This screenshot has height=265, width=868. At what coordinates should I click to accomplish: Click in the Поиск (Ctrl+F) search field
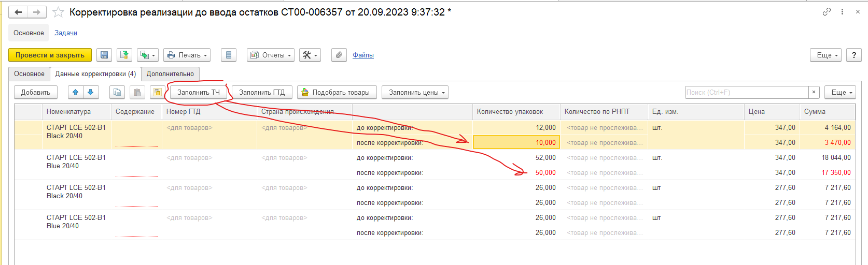pos(746,92)
